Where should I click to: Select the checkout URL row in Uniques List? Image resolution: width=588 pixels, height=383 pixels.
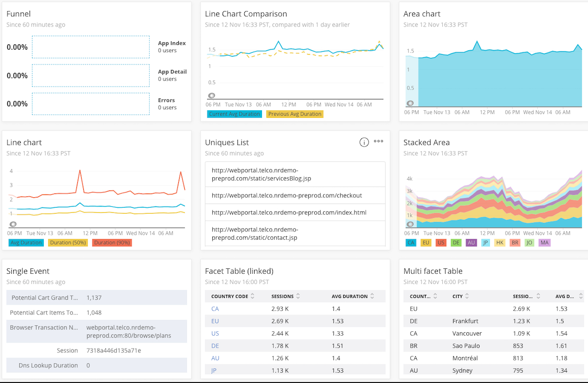click(295, 195)
